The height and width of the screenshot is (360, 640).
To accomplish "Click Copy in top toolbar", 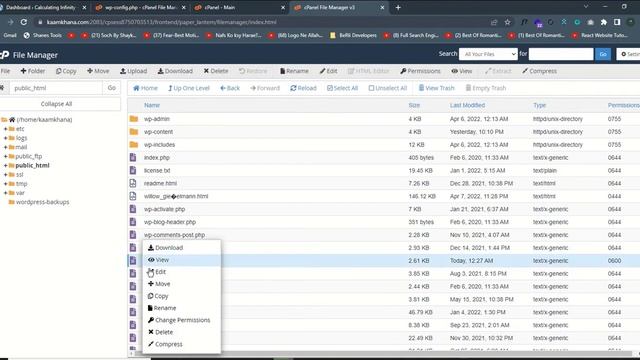I will [66, 71].
